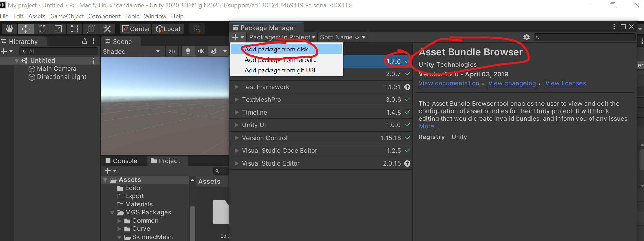The height and width of the screenshot is (241, 644).
Task: Open View documentation link
Action: (x=449, y=83)
